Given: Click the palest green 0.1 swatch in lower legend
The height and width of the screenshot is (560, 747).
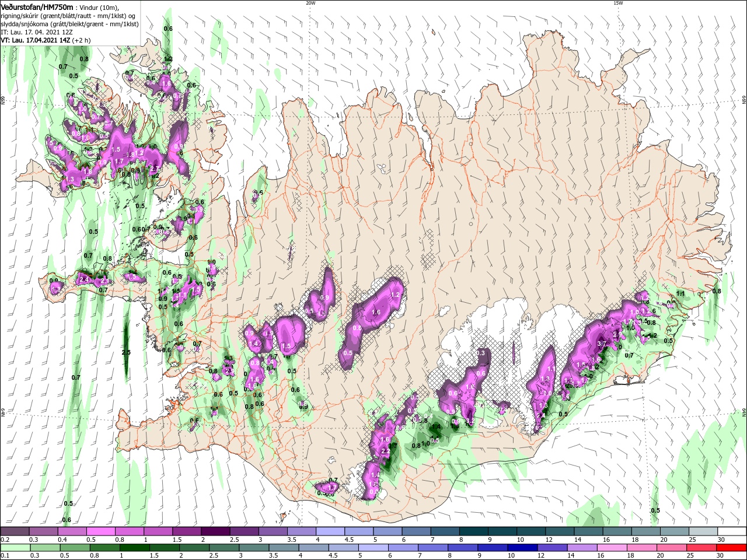Looking at the screenshot, I should click(x=15, y=548).
